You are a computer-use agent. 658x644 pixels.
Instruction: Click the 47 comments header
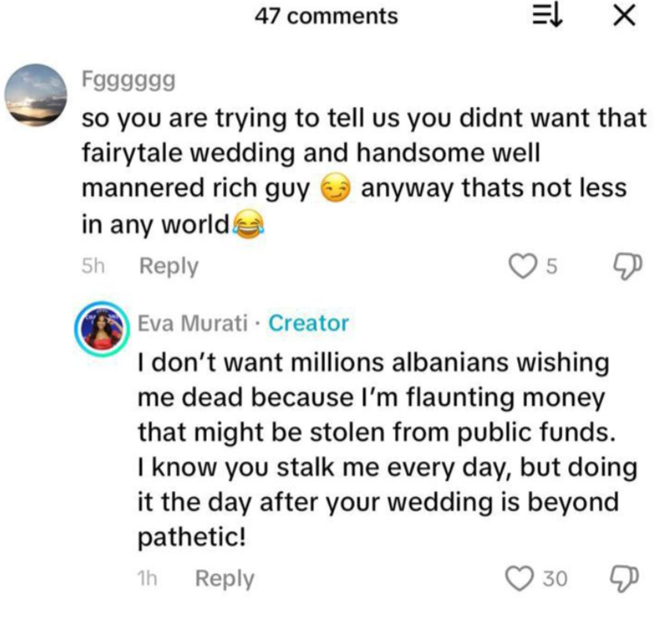pos(327,16)
